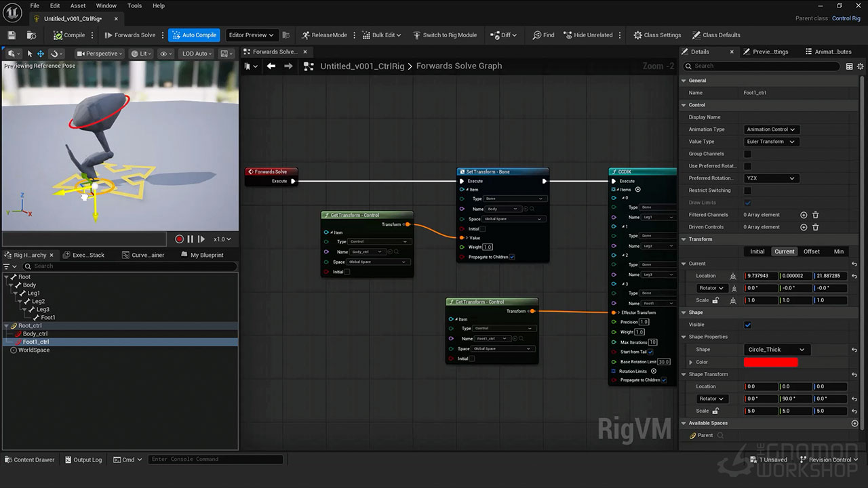Enable the Restrict Switching checkbox
This screenshot has width=868, height=488.
pyautogui.click(x=747, y=190)
